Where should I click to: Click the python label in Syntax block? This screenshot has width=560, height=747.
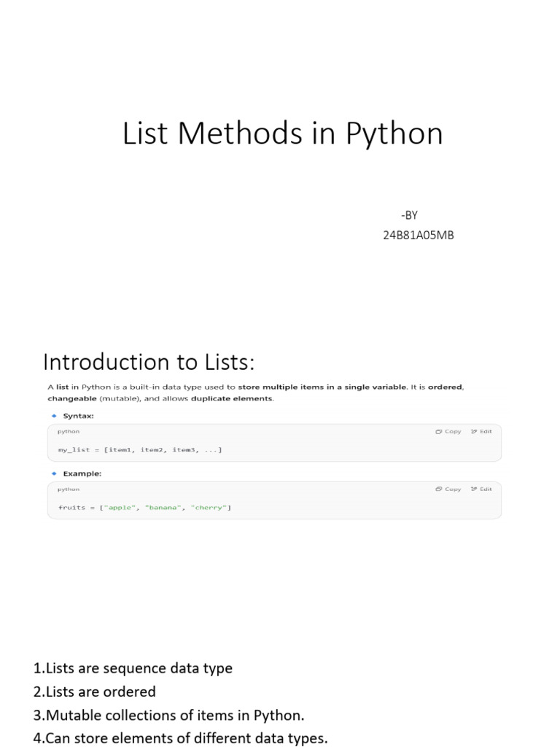(x=69, y=431)
